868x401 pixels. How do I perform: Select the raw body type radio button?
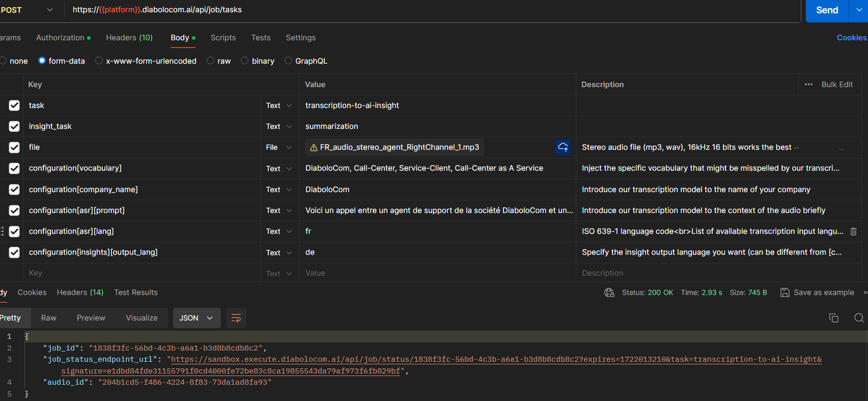click(211, 61)
